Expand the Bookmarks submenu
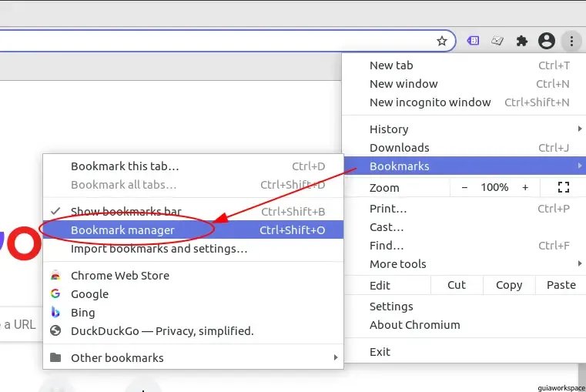 [x=464, y=166]
